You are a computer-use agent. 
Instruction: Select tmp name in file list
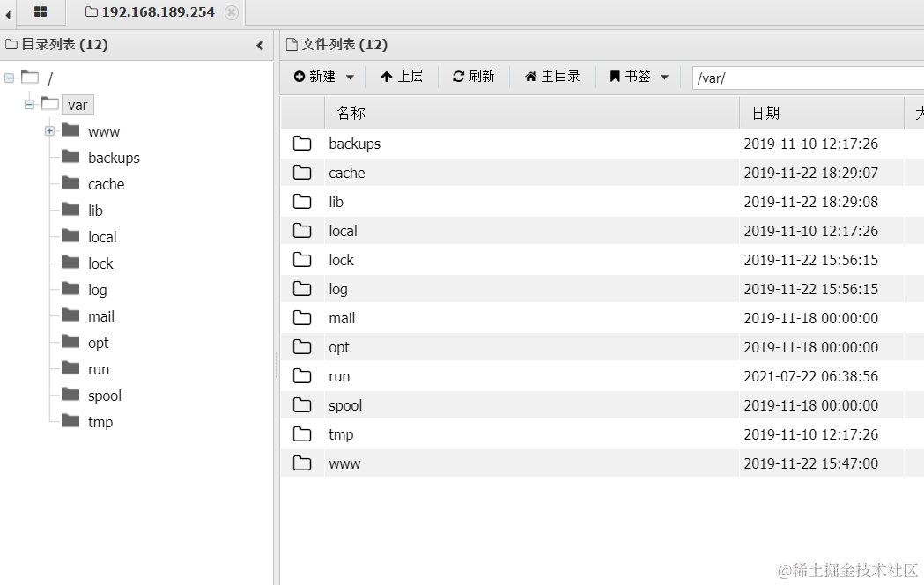341,434
